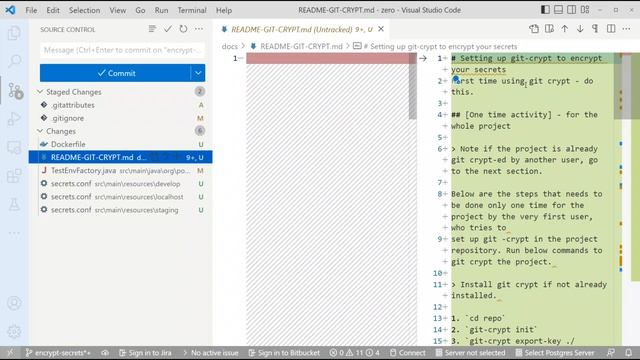Click the docs breadcrumb segment
The height and width of the screenshot is (360, 640).
click(x=229, y=47)
